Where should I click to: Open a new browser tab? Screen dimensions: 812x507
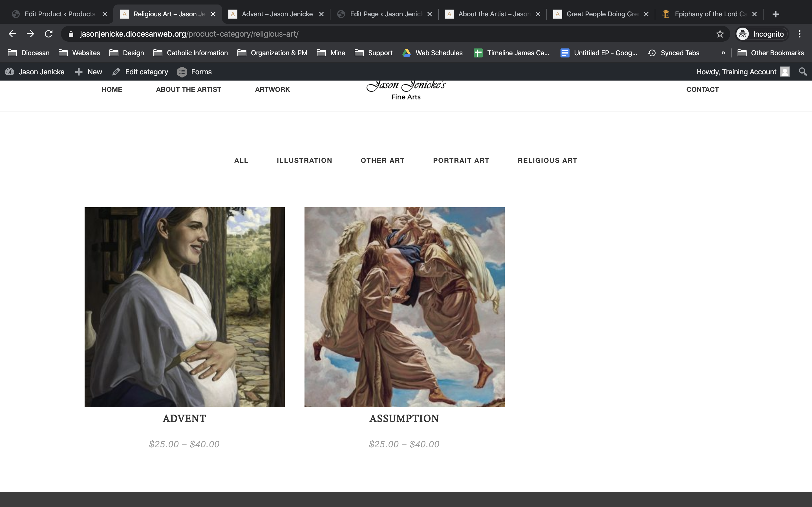pyautogui.click(x=775, y=14)
